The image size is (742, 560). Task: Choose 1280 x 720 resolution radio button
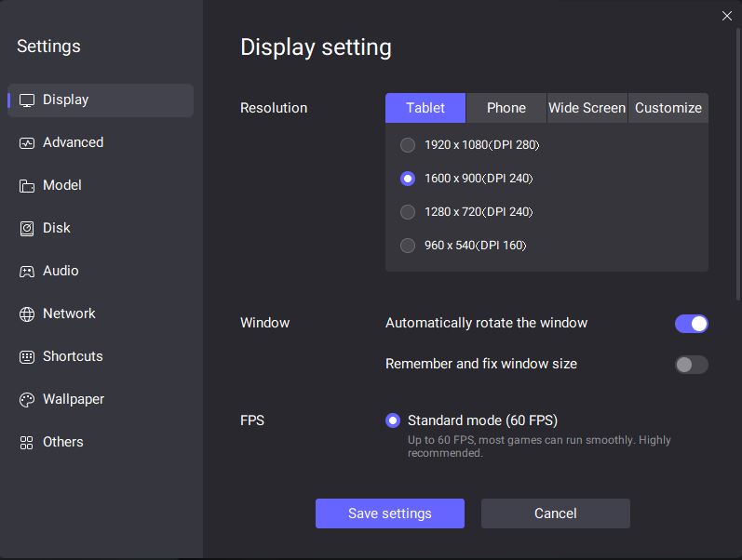(408, 212)
